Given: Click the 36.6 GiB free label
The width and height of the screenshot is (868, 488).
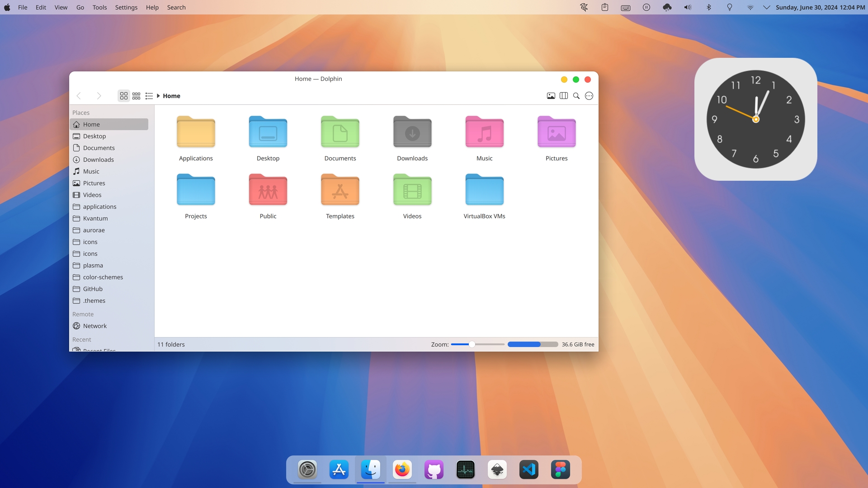Looking at the screenshot, I should 578,344.
